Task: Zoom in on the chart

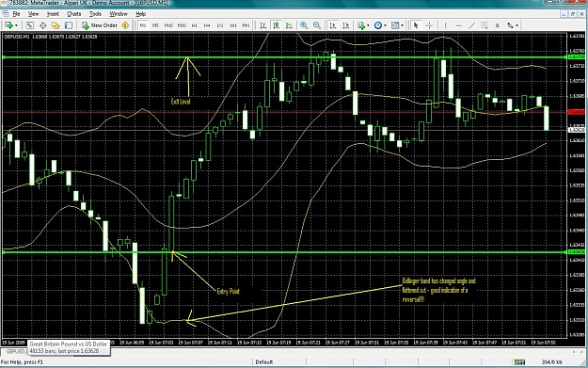Action: tap(304, 25)
